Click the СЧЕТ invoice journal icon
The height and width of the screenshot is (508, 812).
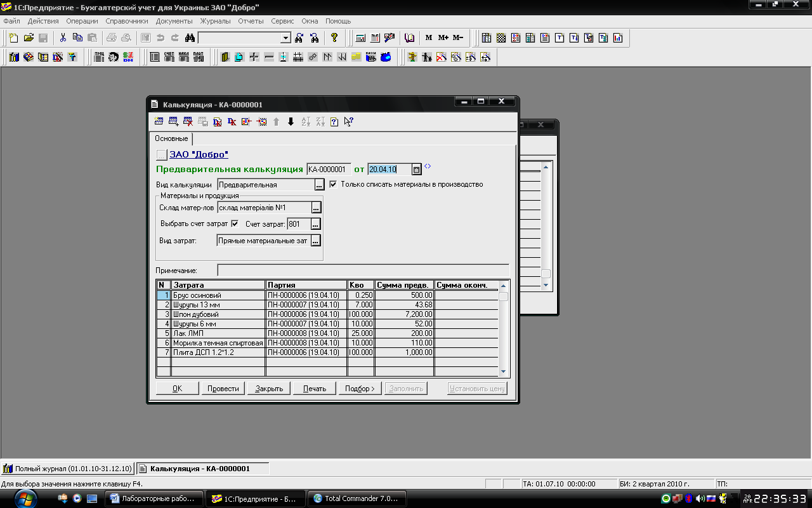(x=169, y=57)
